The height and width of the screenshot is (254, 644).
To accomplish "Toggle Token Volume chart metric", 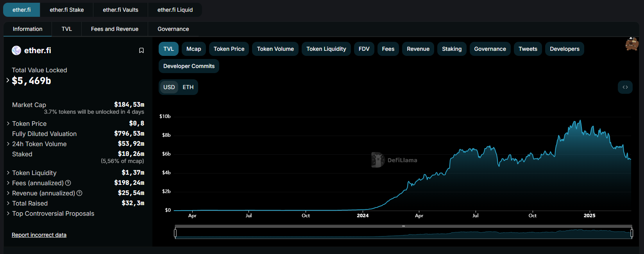I will coord(275,49).
